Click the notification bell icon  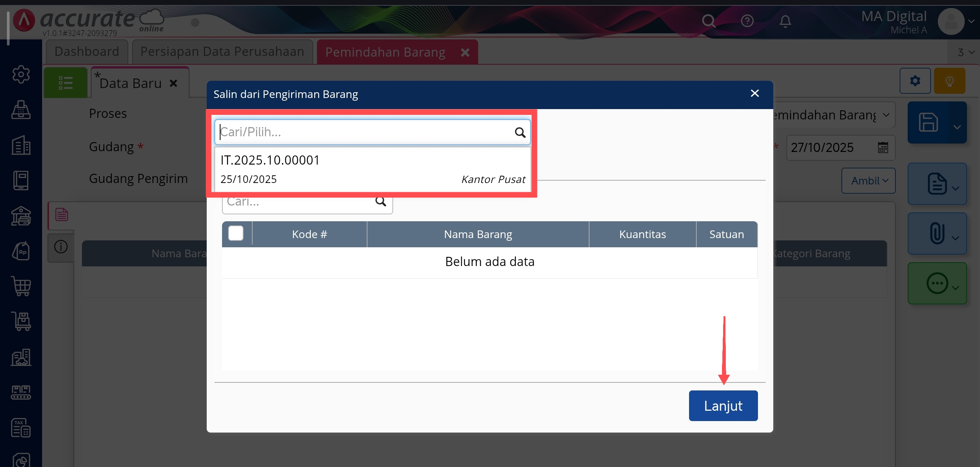tap(785, 21)
